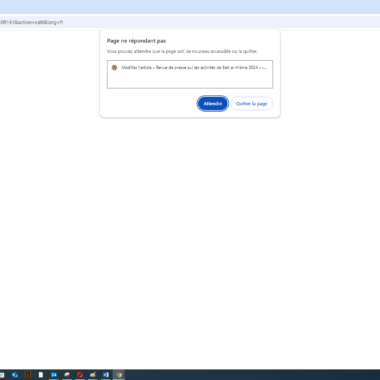Open Opera browser from the taskbar
The width and height of the screenshot is (380, 380).
80,375
